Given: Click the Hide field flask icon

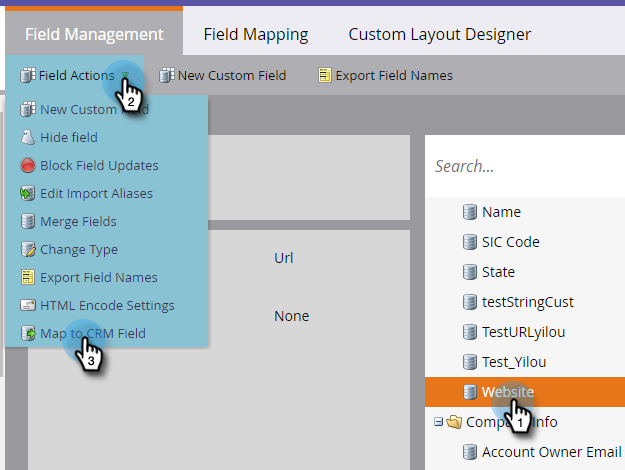Looking at the screenshot, I should [x=28, y=137].
